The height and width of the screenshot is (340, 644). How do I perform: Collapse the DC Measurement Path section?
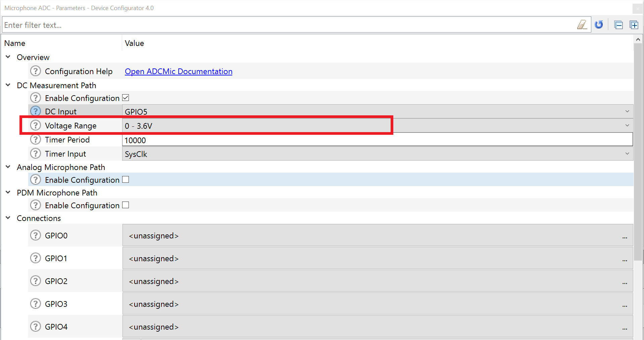coord(8,85)
